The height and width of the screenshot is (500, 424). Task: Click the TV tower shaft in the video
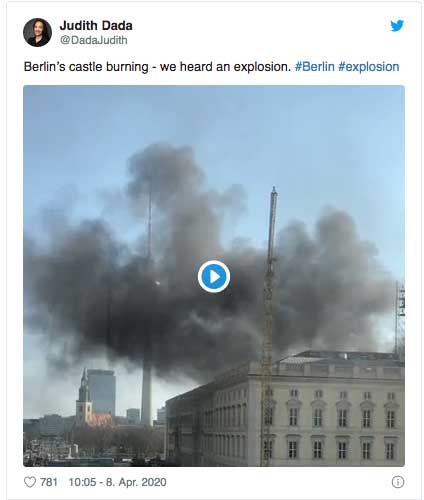tap(146, 395)
